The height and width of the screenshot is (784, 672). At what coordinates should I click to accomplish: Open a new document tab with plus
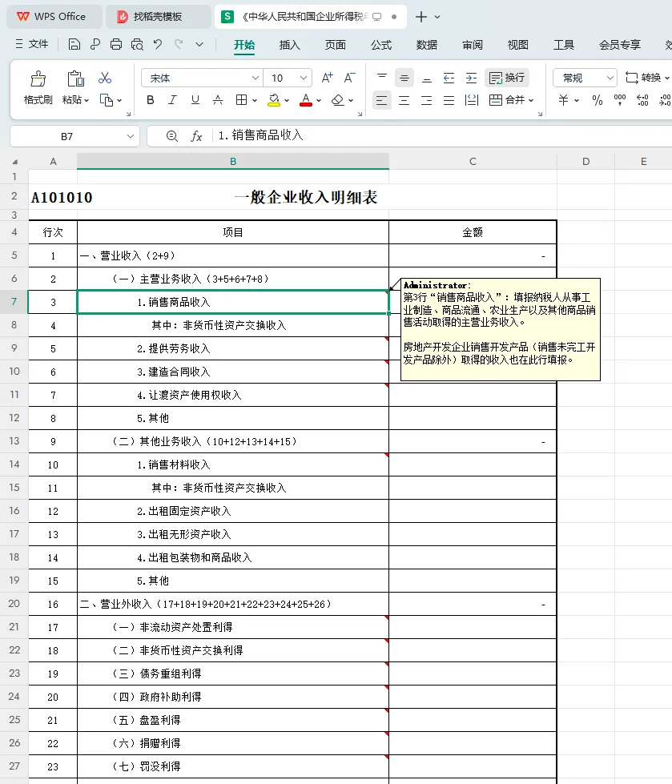click(421, 17)
